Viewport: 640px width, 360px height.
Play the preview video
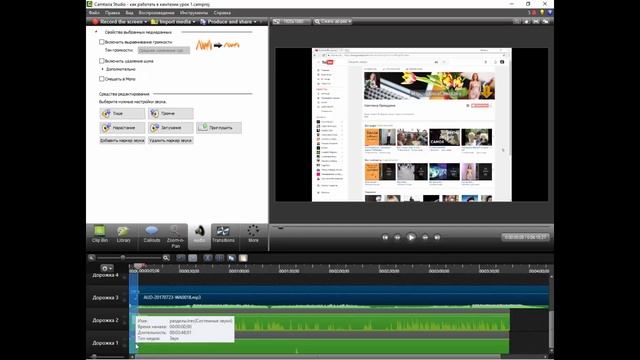[x=411, y=237]
